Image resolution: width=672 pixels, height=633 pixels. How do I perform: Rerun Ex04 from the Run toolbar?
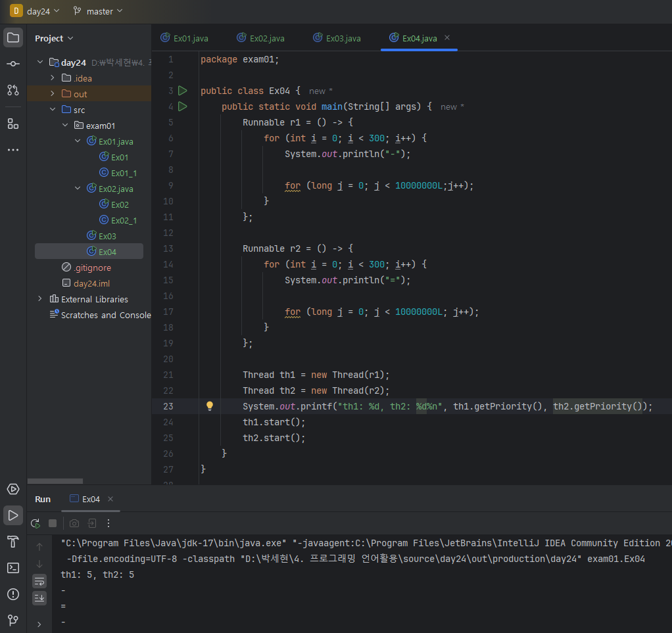(36, 523)
